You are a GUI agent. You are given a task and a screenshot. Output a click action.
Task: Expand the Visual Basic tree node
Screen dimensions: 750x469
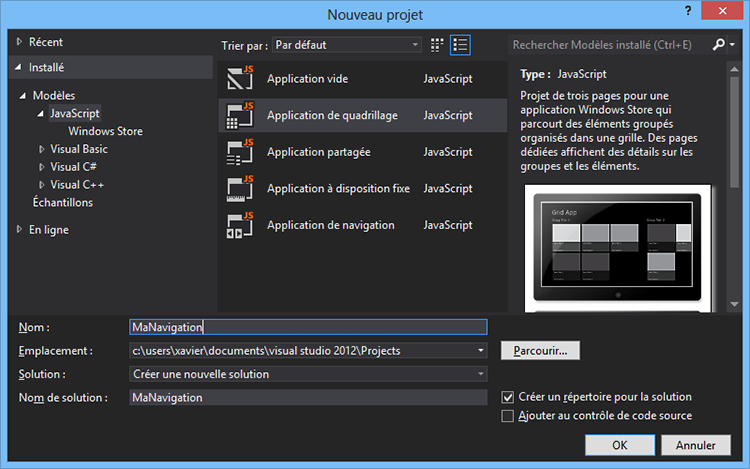click(42, 149)
